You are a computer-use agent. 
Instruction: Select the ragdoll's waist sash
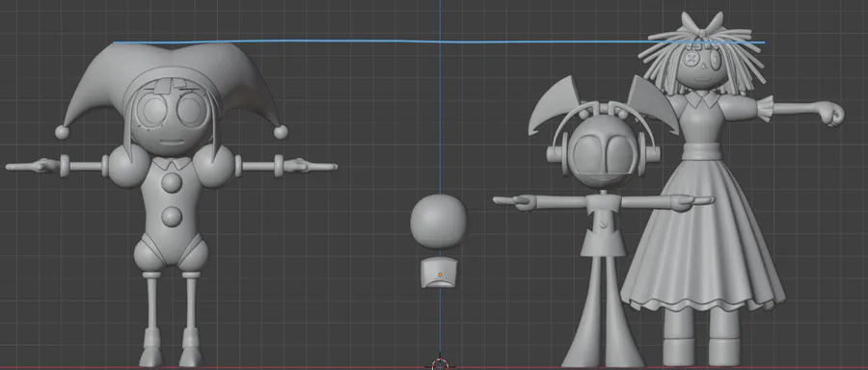pos(701,151)
